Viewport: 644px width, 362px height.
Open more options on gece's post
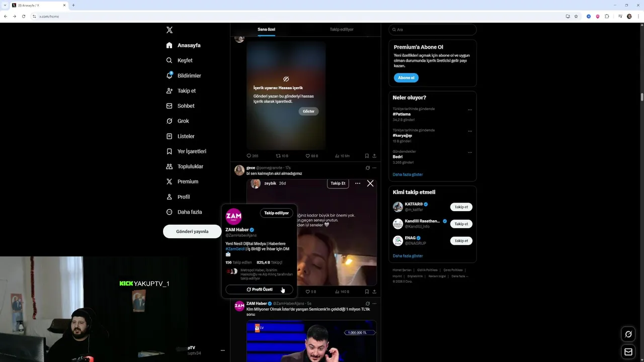tap(374, 168)
